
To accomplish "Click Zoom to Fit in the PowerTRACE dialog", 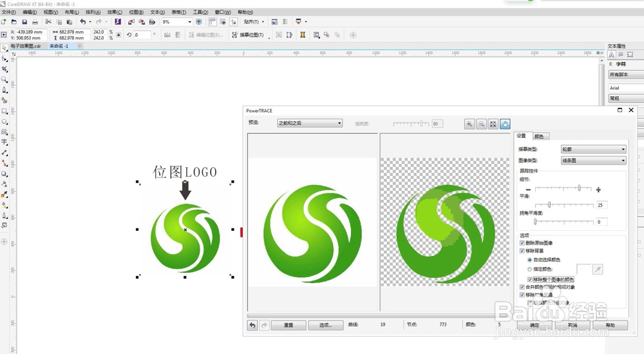I will pyautogui.click(x=493, y=124).
